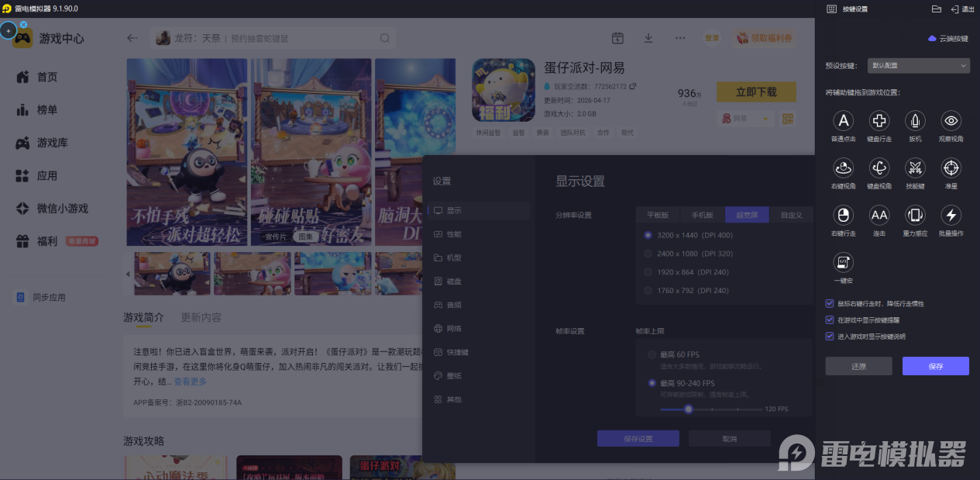This screenshot has height=480, width=980.
Task: Click 退出 to exit key settings
Action: [x=963, y=9]
